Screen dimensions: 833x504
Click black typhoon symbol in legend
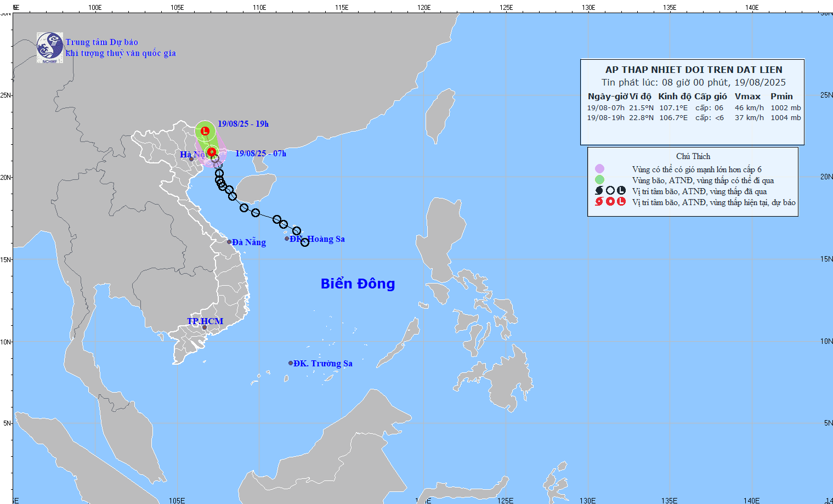click(598, 190)
